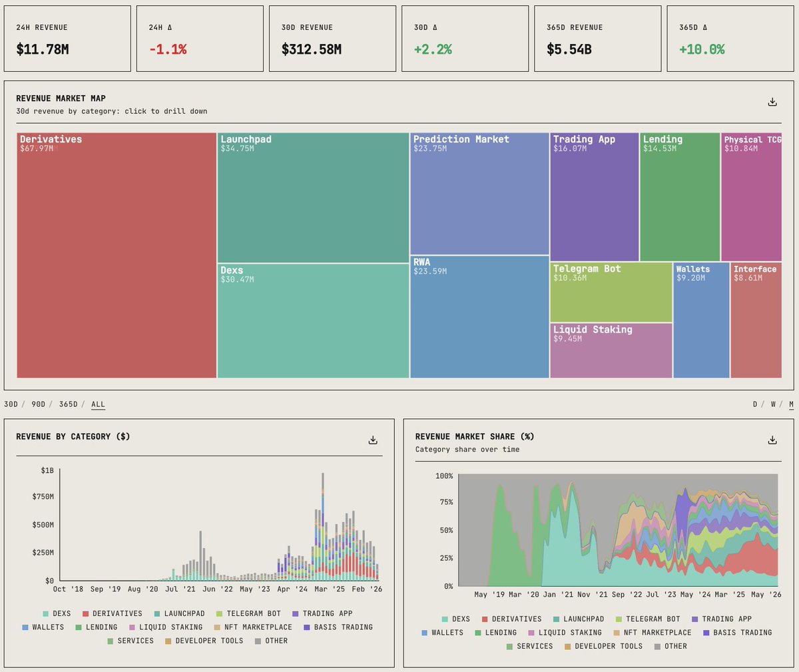
Task: Click the $1B axis label
Action: pyautogui.click(x=47, y=471)
